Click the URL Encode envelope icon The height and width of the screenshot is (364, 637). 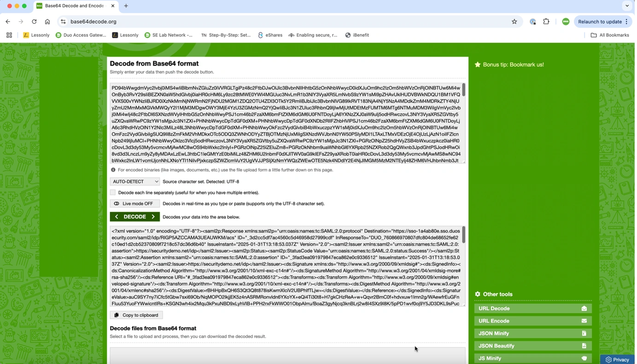(x=584, y=321)
